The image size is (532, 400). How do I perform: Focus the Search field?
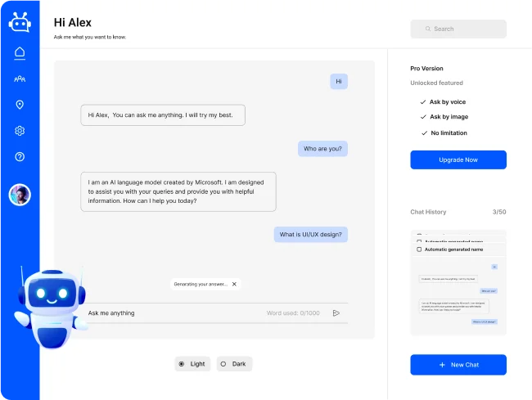click(458, 29)
